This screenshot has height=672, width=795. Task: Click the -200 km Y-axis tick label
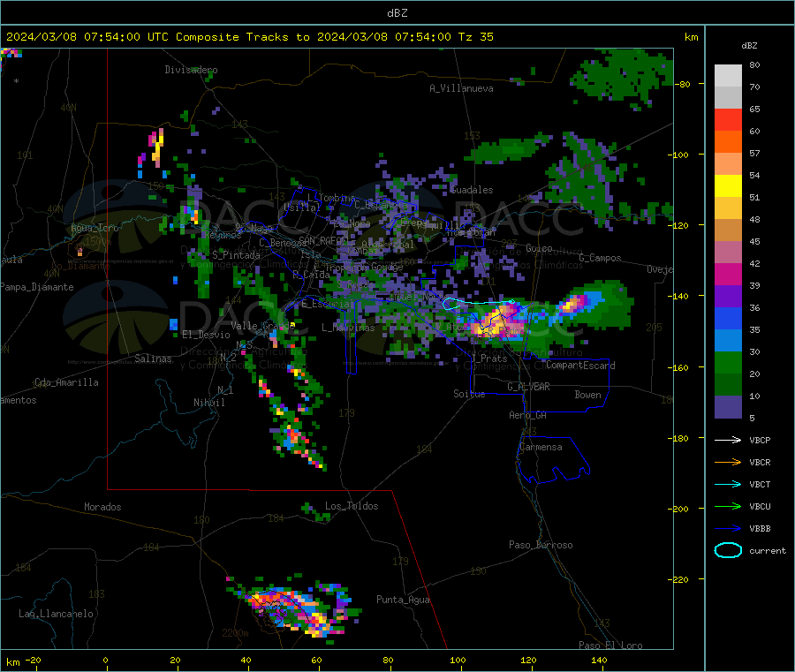pos(678,509)
